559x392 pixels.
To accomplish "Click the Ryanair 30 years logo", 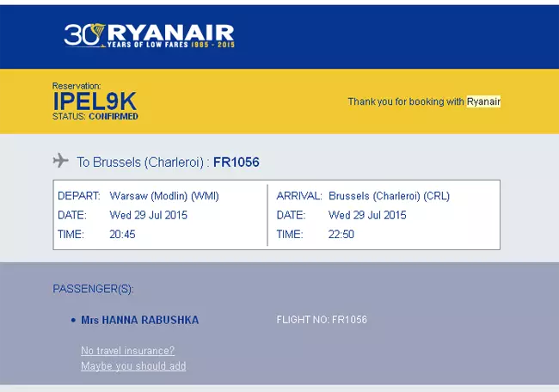I will pyautogui.click(x=149, y=35).
